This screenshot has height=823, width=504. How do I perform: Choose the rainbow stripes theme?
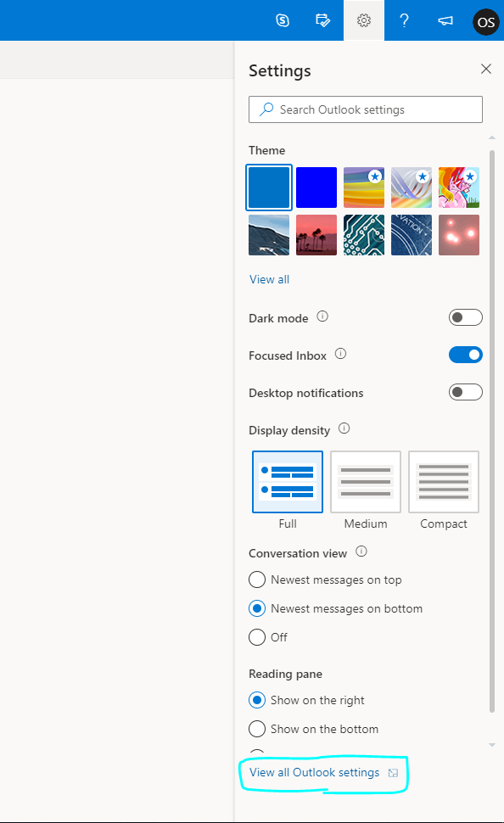[364, 188]
